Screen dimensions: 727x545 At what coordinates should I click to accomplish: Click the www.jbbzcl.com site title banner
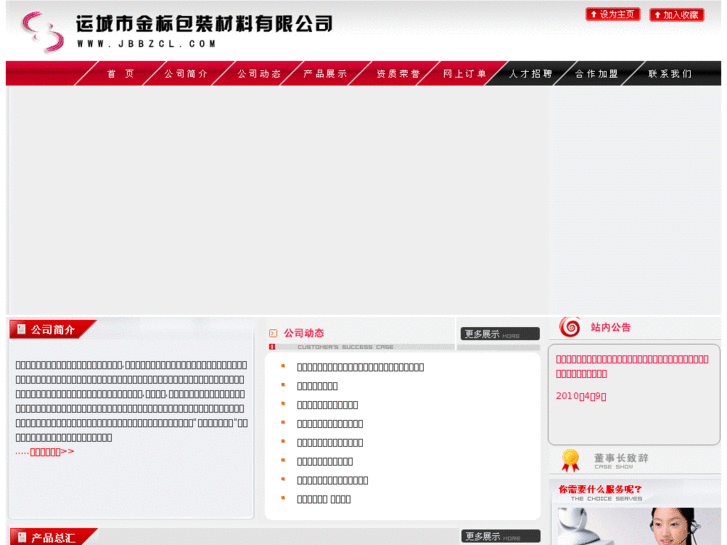point(204,31)
